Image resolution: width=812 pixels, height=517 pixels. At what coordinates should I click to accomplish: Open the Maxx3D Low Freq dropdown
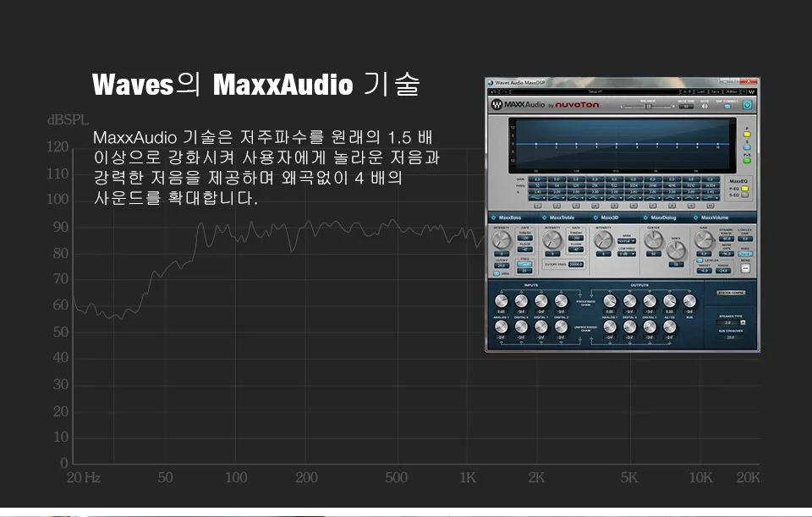coord(627,254)
